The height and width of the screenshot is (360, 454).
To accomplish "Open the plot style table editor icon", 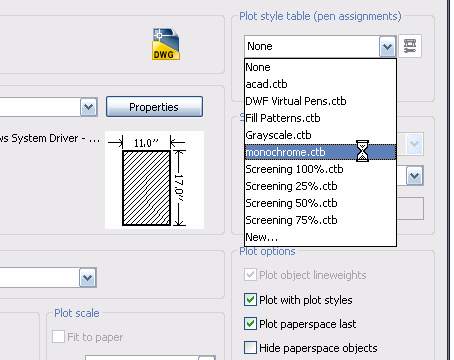I will click(410, 46).
